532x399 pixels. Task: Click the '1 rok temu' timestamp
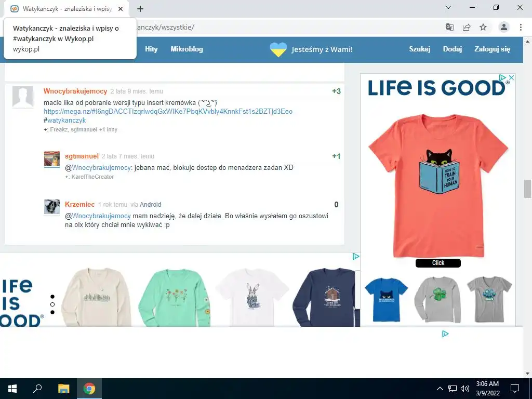113,205
